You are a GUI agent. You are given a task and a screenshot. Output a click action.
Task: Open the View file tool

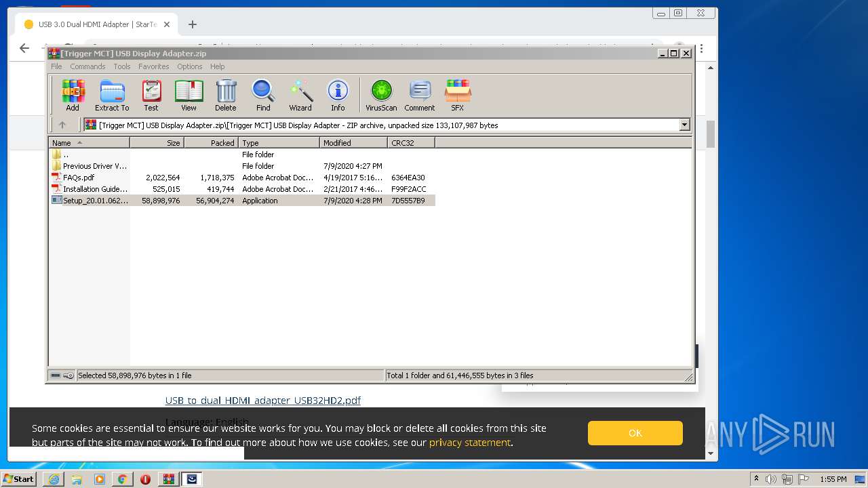tap(189, 96)
